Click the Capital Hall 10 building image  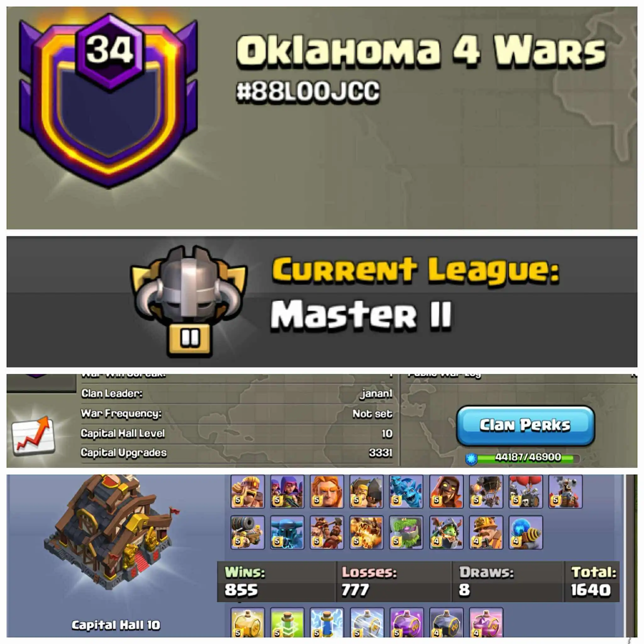point(112,533)
